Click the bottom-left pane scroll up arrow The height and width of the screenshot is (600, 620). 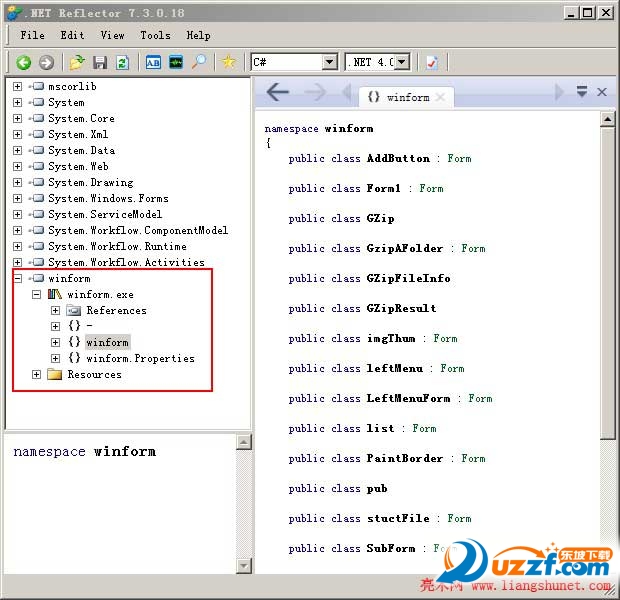244,442
